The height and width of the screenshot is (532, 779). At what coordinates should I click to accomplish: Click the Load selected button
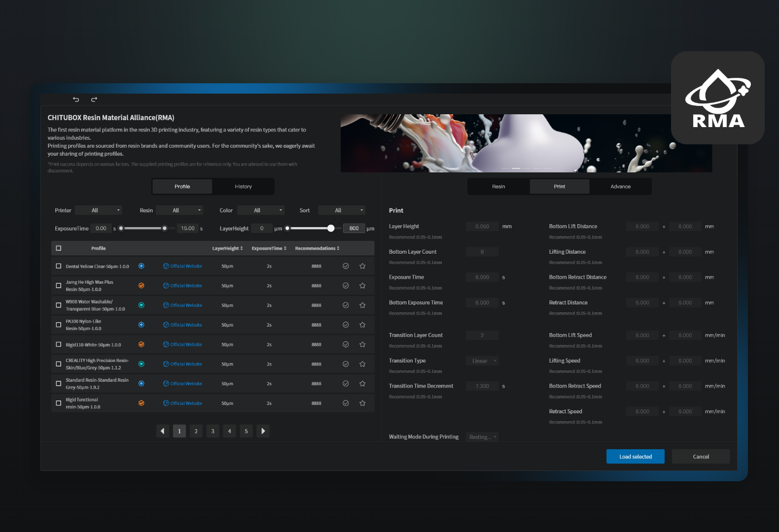(636, 457)
